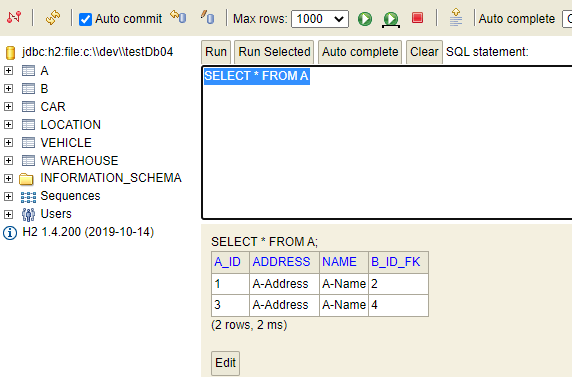This screenshot has width=572, height=377.
Task: Click the Refresh icon in the toolbar
Action: (x=53, y=18)
